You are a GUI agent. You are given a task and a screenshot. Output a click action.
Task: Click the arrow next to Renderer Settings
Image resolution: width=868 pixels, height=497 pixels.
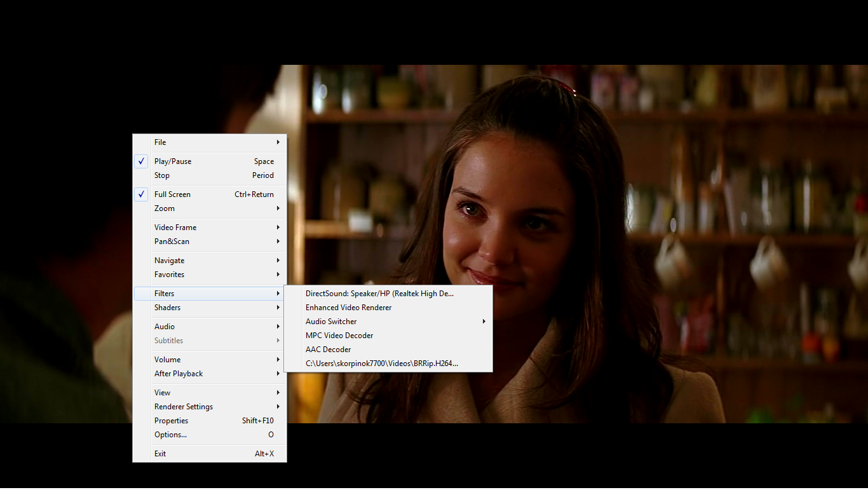click(x=278, y=407)
